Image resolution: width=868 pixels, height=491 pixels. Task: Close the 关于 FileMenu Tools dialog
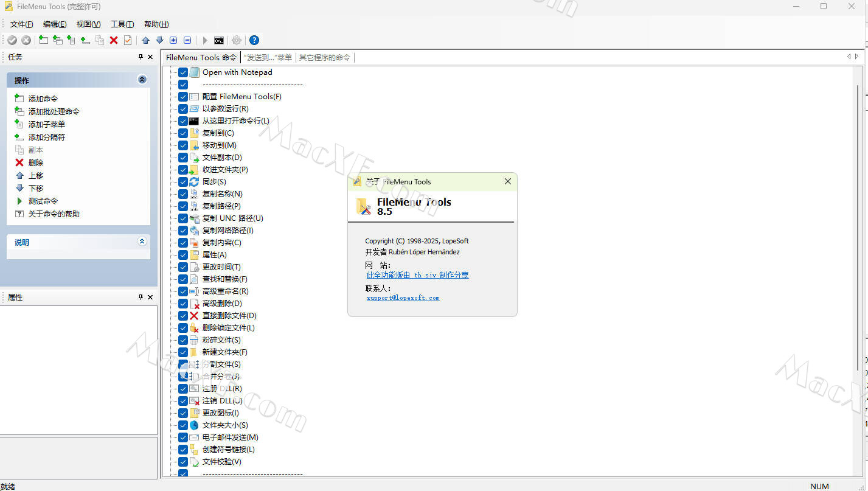click(x=508, y=181)
